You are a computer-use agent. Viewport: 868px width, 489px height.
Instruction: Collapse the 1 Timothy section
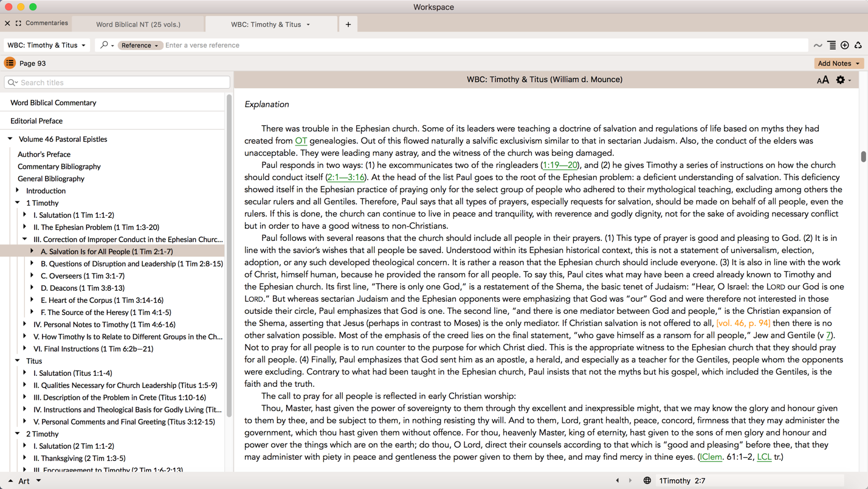pos(18,203)
